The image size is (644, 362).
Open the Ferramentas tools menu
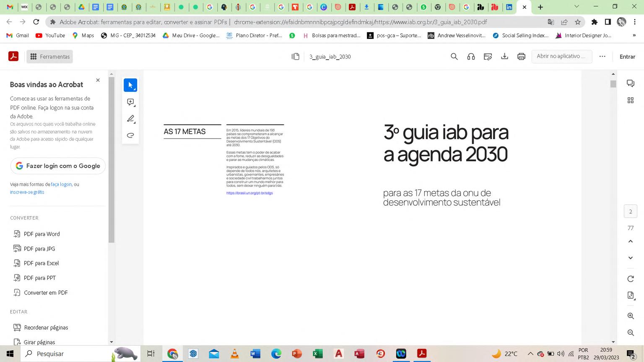click(x=49, y=57)
